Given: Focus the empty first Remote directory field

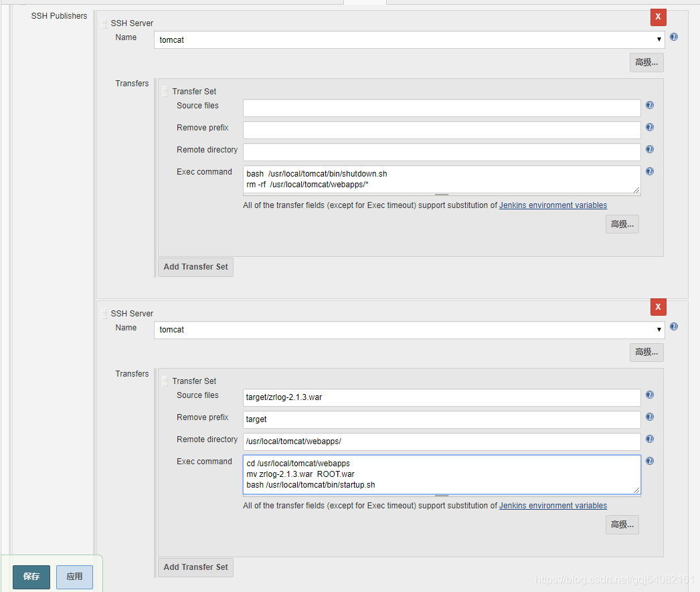Looking at the screenshot, I should coord(442,152).
